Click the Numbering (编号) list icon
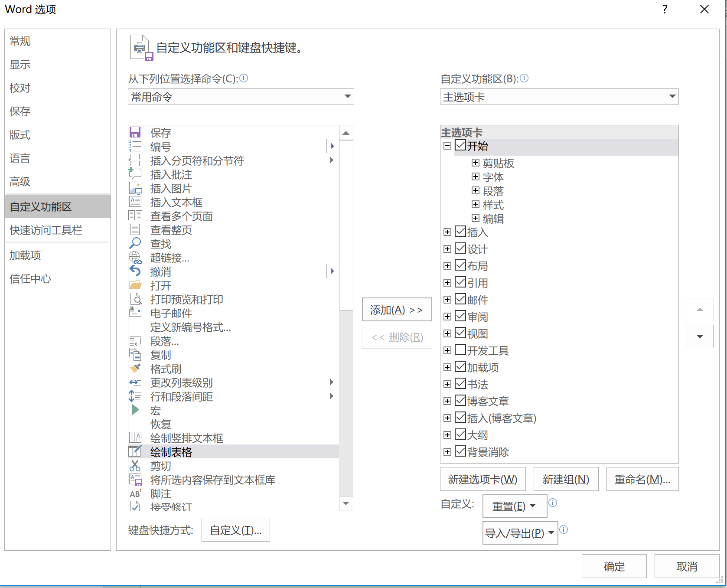Viewport: 727px width, 588px height. [135, 146]
